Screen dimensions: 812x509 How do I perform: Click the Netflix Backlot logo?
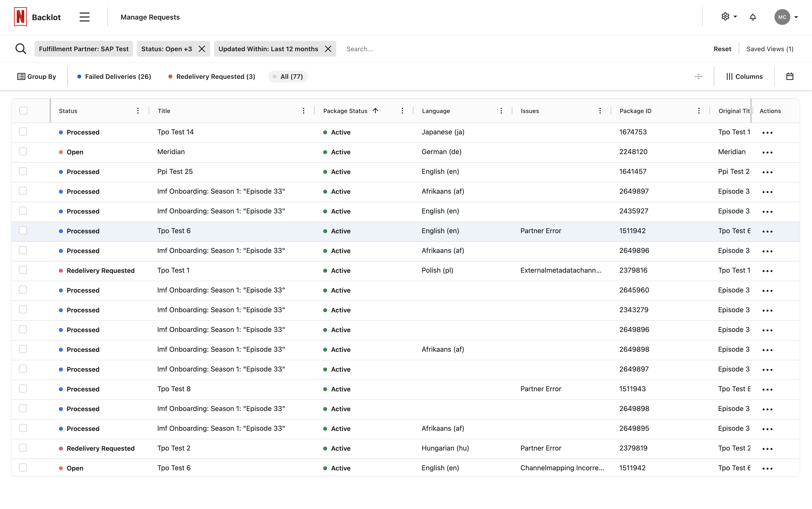[x=21, y=17]
